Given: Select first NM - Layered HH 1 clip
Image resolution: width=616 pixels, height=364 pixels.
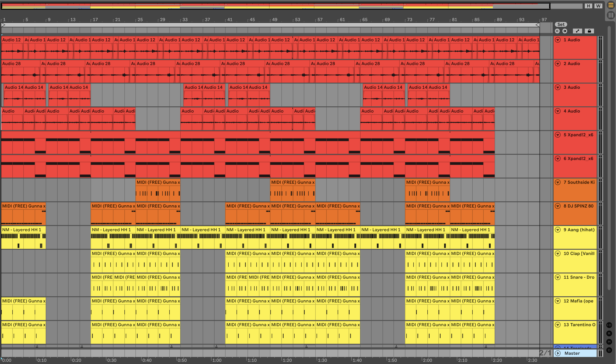Looking at the screenshot, I should click(x=23, y=230).
